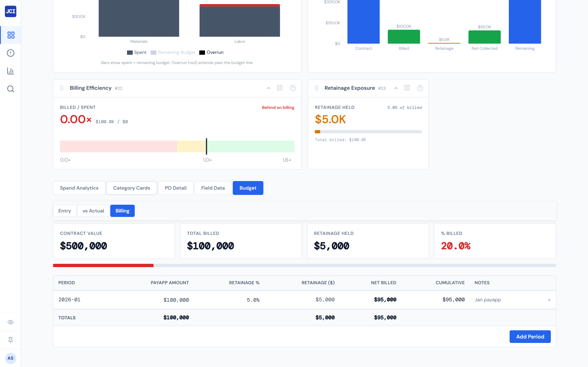Click the column width icon on Retainage Exposure
Image resolution: width=588 pixels, height=367 pixels.
[407, 88]
